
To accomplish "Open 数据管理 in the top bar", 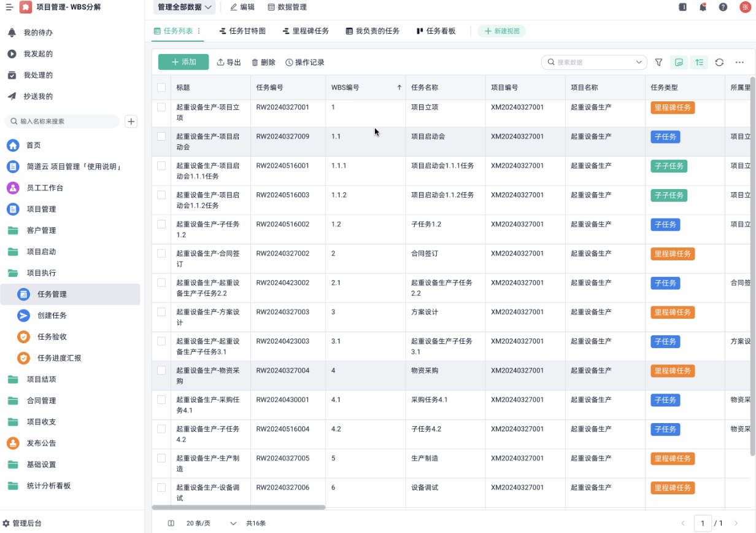I will tap(287, 7).
